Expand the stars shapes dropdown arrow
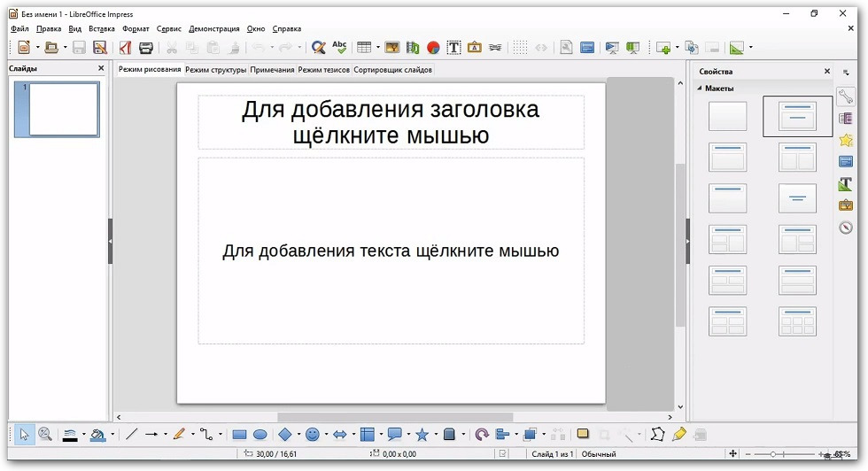 coord(435,435)
